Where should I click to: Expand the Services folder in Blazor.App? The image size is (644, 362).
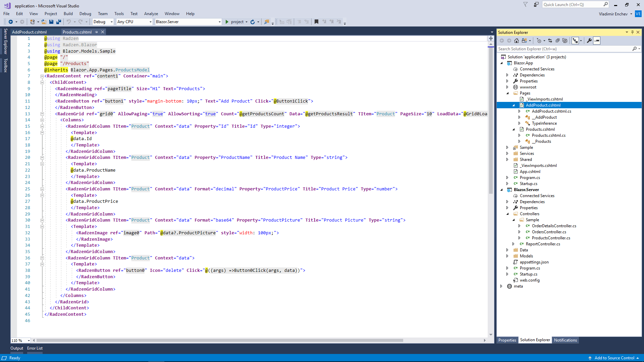[x=507, y=154]
